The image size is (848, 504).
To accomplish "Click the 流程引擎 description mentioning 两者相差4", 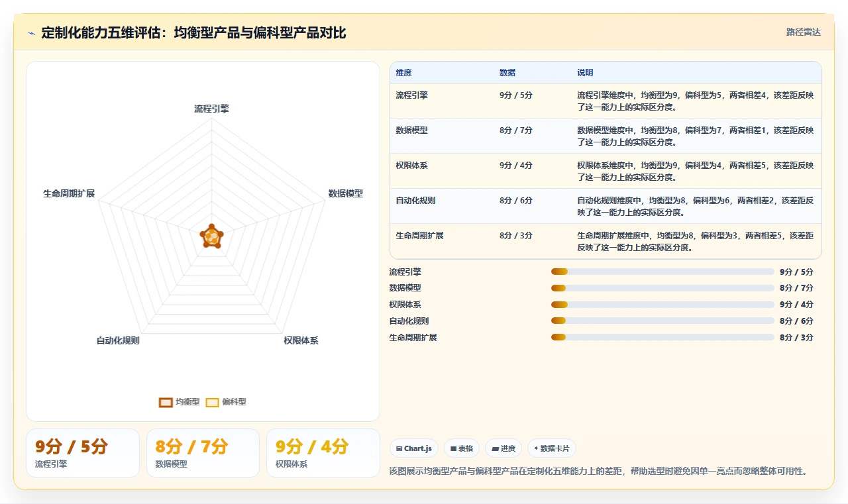I will [696, 101].
